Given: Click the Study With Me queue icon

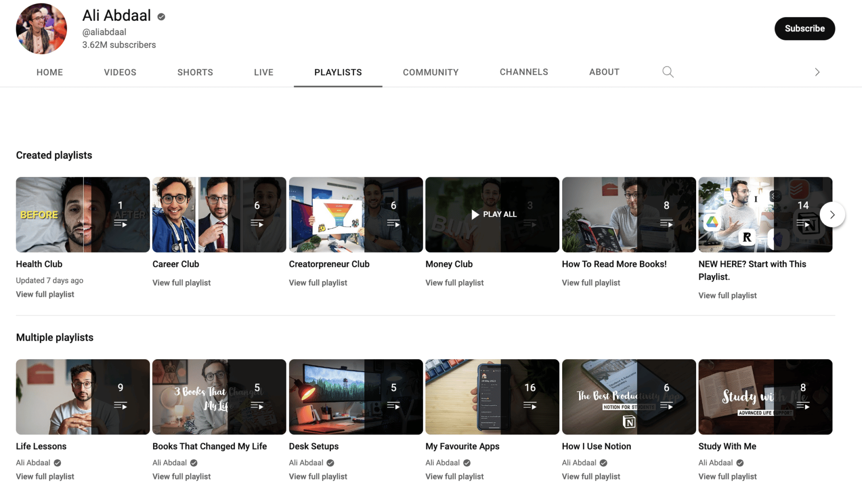Looking at the screenshot, I should [803, 406].
